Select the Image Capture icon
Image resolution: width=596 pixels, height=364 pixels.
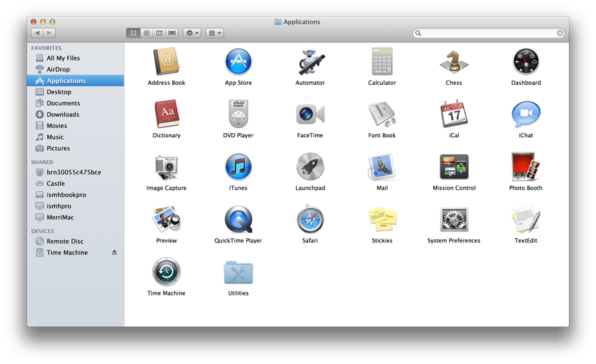166,167
